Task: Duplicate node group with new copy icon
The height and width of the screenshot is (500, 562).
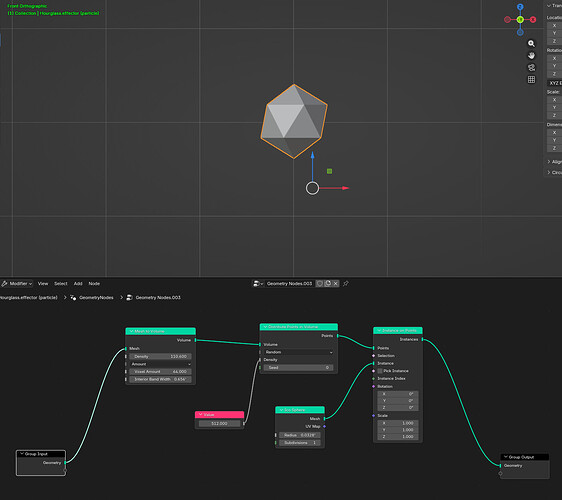Action: pos(328,284)
